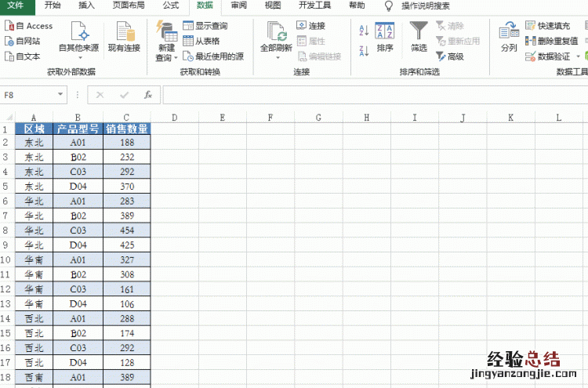The width and height of the screenshot is (588, 388).
Task: Open the 自其他来源 menu
Action: (x=79, y=41)
